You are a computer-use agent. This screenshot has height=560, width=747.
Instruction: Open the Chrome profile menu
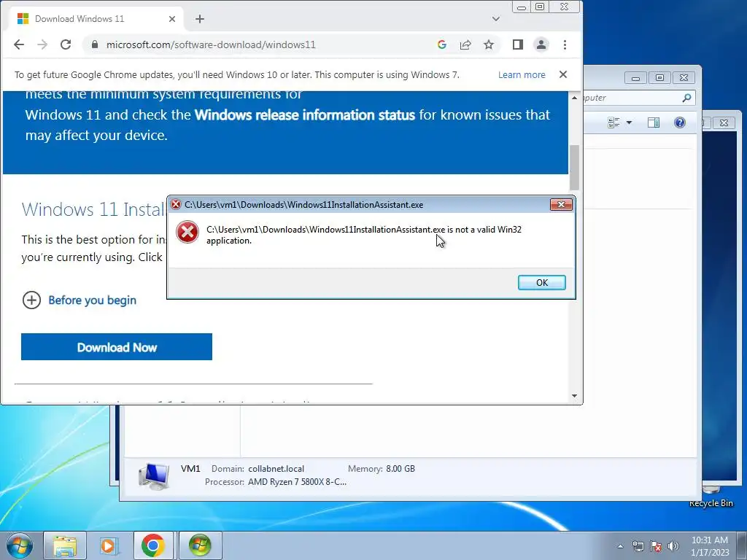tap(541, 44)
